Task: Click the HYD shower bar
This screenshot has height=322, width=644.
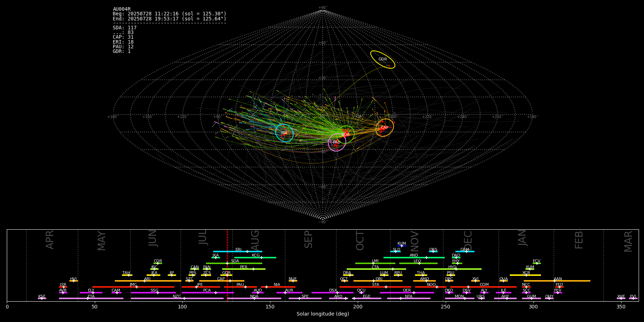Action: click(453, 269)
